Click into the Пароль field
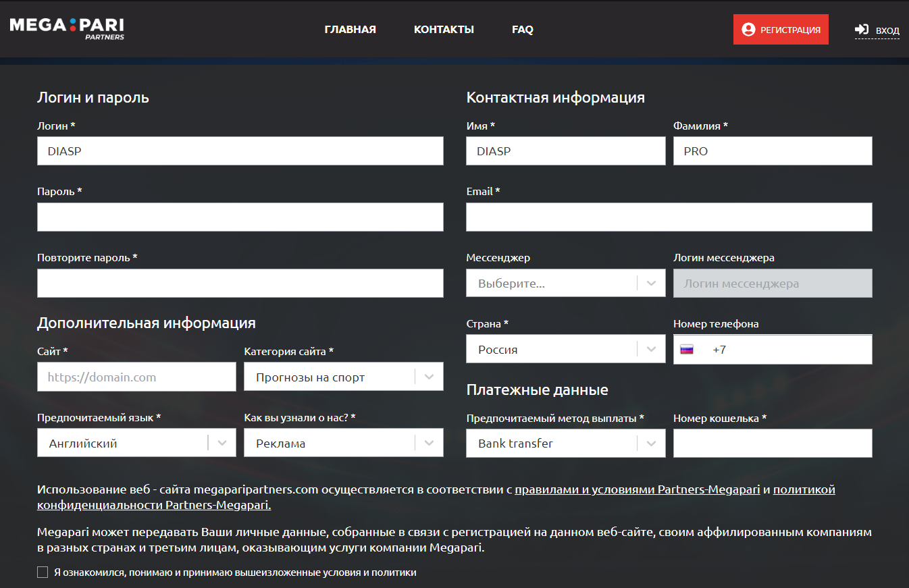This screenshot has height=588, width=909. pos(240,217)
